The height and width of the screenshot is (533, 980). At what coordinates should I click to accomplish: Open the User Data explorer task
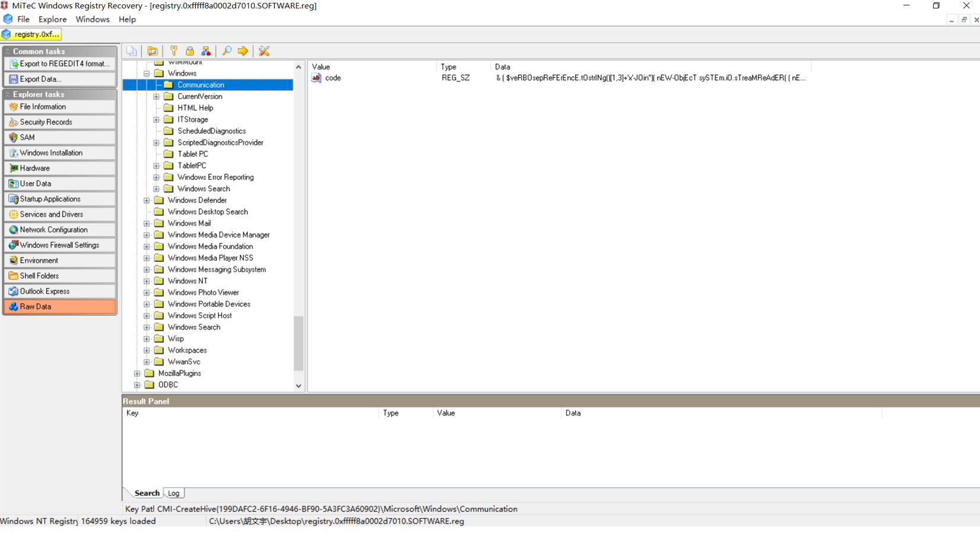(59, 183)
